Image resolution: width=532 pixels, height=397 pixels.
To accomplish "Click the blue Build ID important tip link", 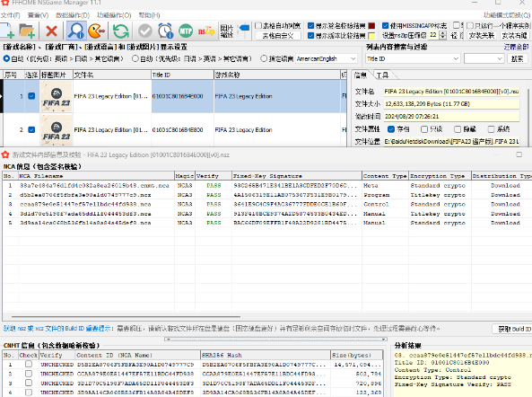I will click(x=58, y=329).
